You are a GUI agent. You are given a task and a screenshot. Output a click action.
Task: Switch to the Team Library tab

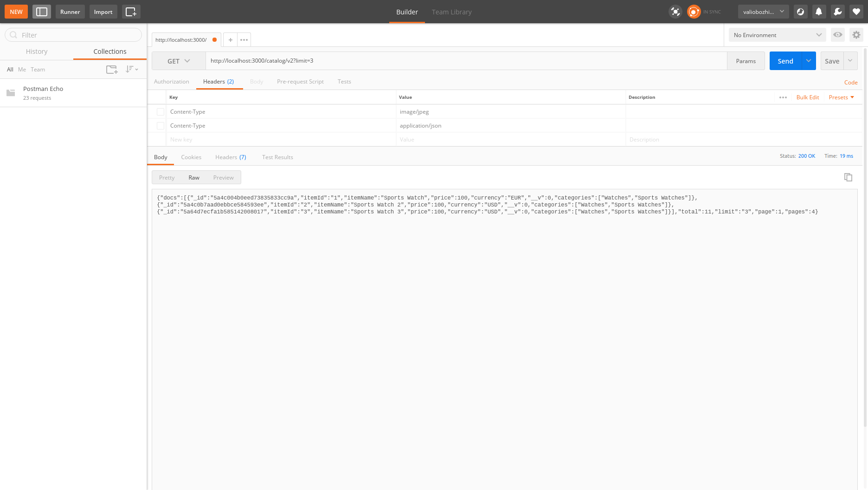[x=452, y=12]
